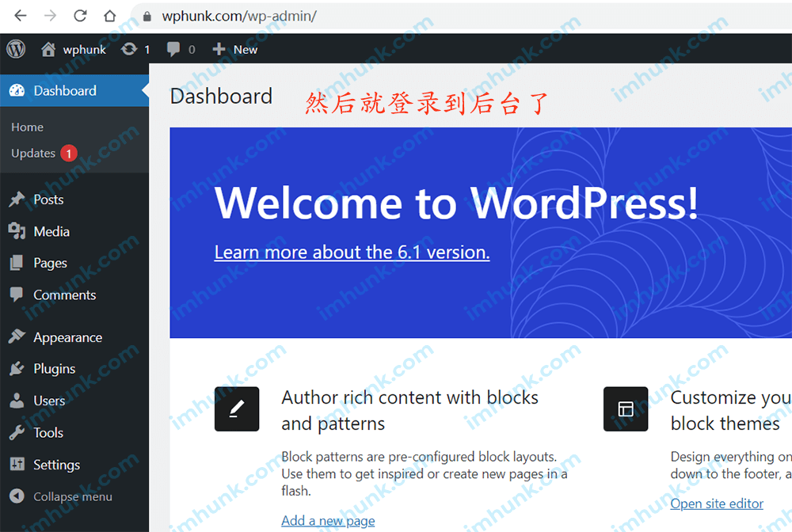The image size is (792, 532).
Task: Open Add a new page link
Action: click(x=328, y=520)
